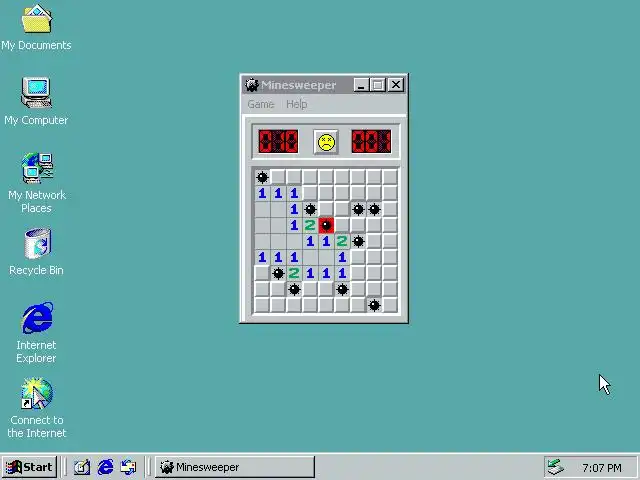This screenshot has width=640, height=480.
Task: Click mine below last 1 of '2 1 1 1' row
Action: [342, 289]
